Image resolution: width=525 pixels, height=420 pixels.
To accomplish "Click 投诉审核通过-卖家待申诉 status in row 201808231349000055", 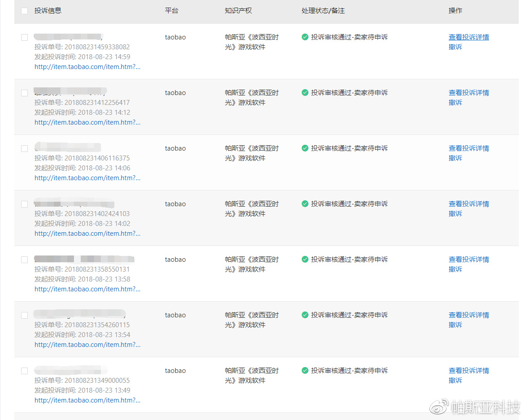I will pos(349,371).
